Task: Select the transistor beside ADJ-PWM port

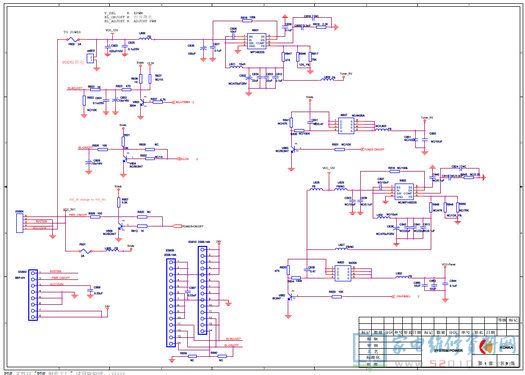Action: coord(142,103)
